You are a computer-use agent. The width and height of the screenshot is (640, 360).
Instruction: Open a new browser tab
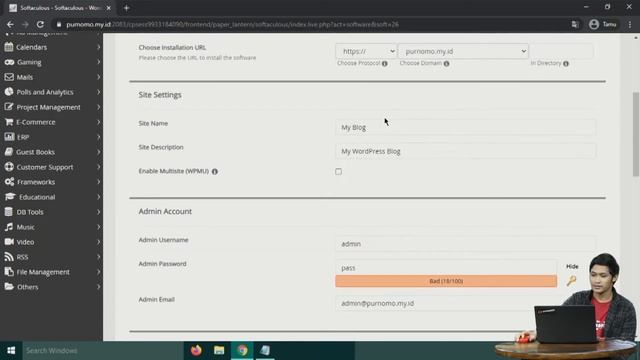pos(127,8)
